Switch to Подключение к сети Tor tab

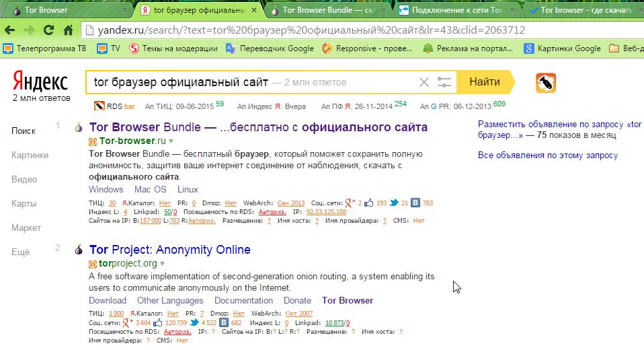click(456, 10)
